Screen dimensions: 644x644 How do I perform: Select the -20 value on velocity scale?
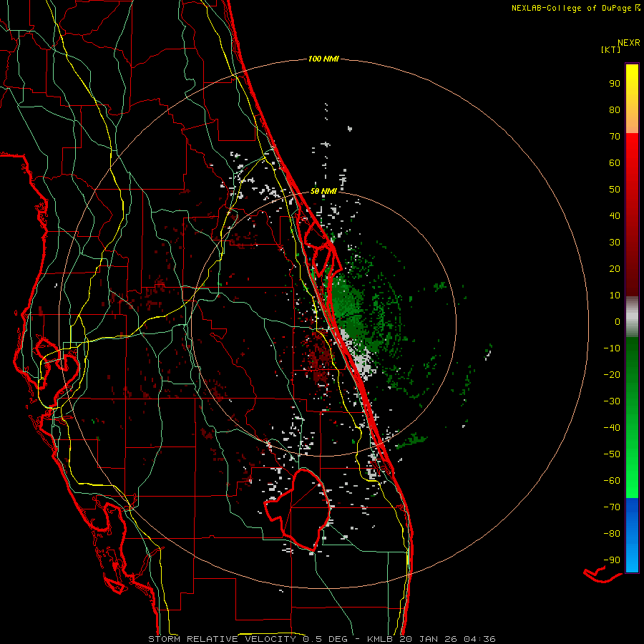612,374
